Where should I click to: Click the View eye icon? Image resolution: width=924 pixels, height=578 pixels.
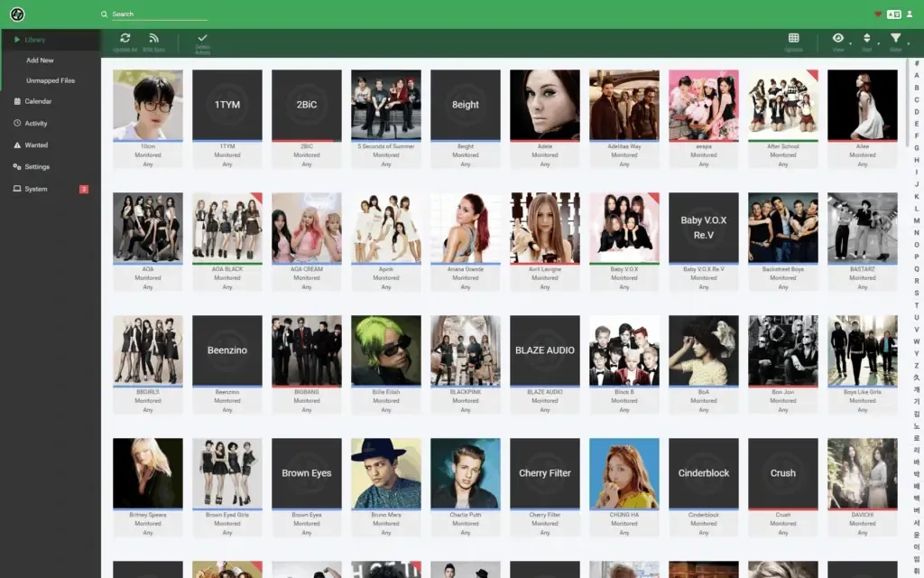tap(836, 40)
